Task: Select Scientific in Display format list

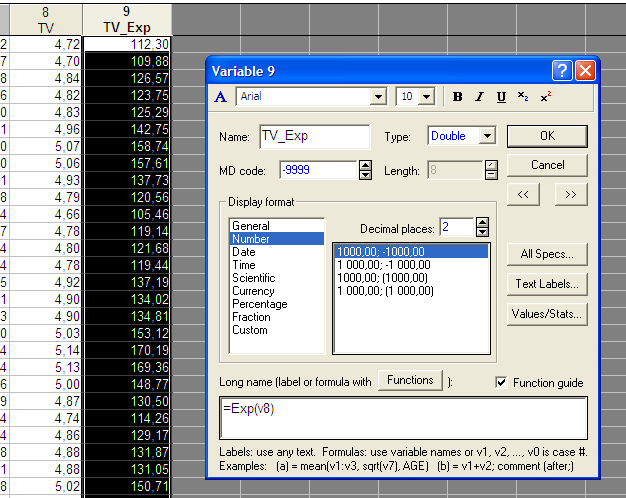Action: (x=252, y=278)
